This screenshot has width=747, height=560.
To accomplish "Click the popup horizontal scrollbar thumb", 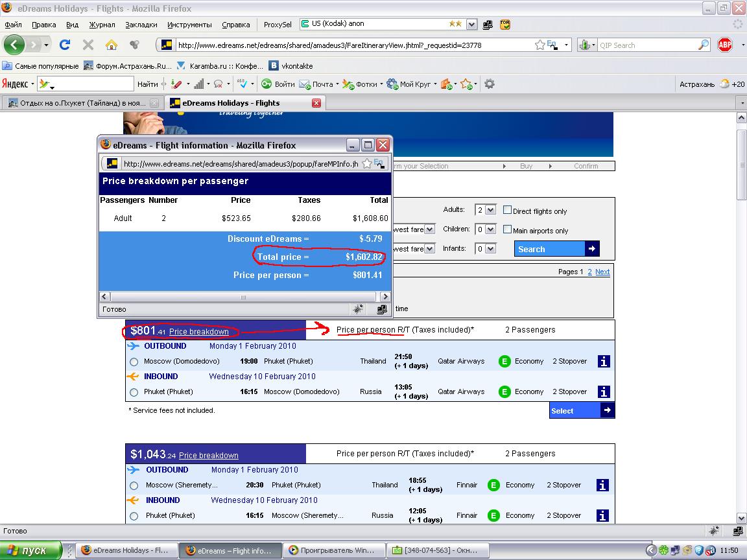I will click(x=243, y=297).
